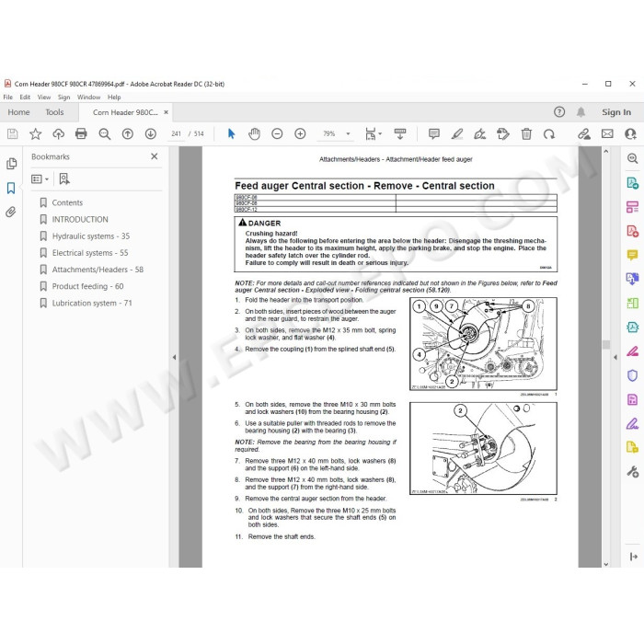Go to previous page arrow
The image size is (644, 644).
[x=127, y=133]
